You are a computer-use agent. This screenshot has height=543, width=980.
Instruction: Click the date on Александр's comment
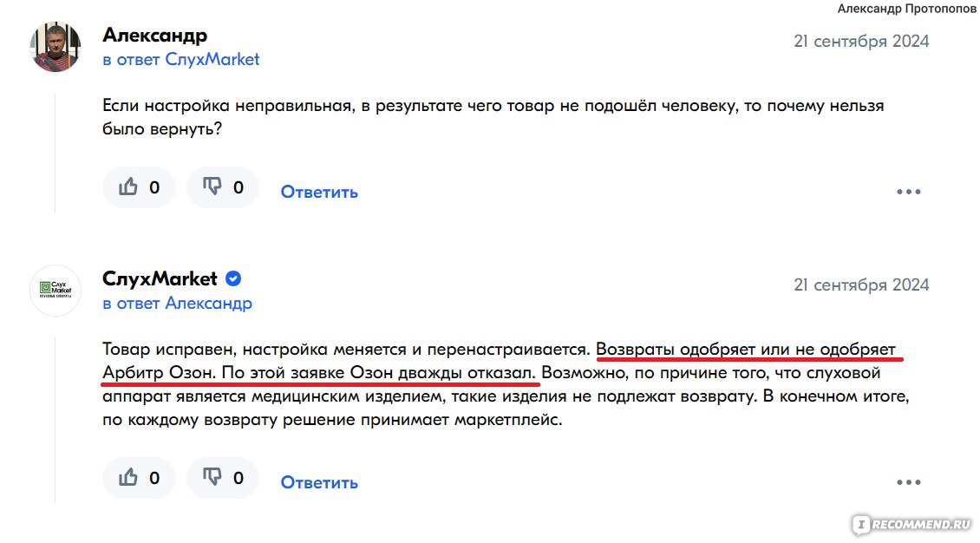861,42
